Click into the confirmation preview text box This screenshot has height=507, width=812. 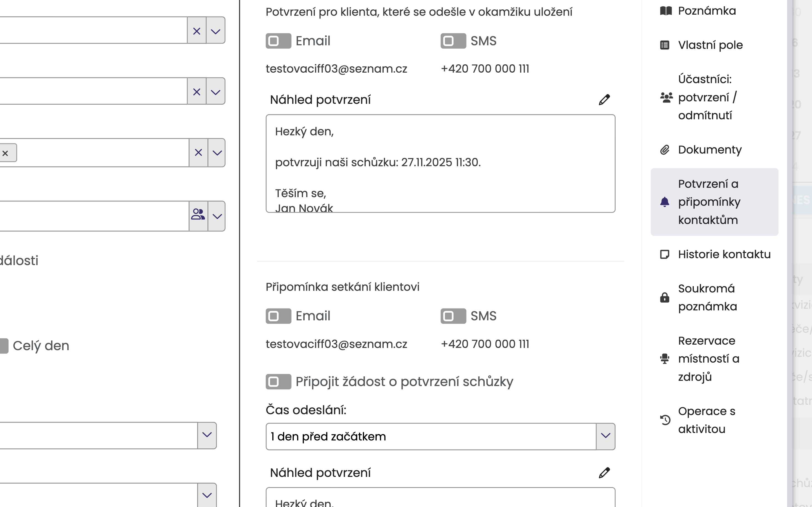click(440, 163)
